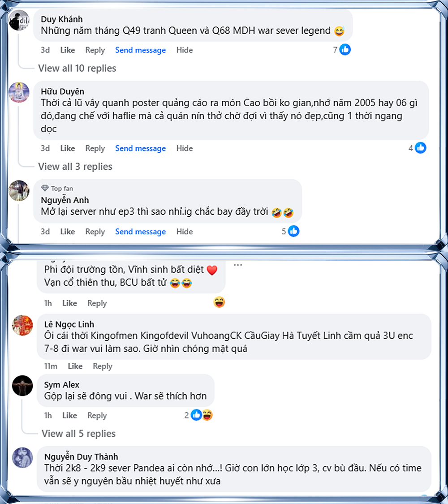Open the three-dots options for BCU comment

(238, 265)
